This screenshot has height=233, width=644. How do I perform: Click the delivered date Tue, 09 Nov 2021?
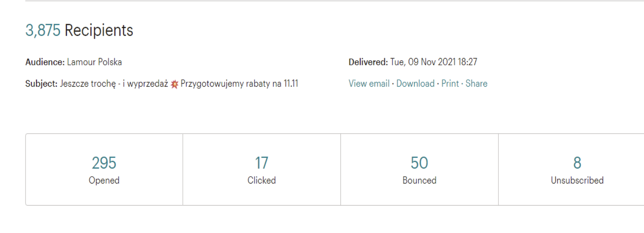tap(422, 62)
